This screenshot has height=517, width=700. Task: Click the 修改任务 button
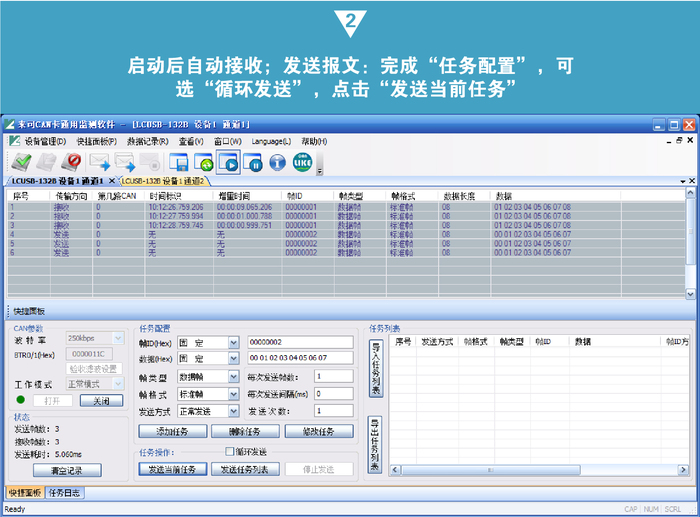(x=319, y=431)
